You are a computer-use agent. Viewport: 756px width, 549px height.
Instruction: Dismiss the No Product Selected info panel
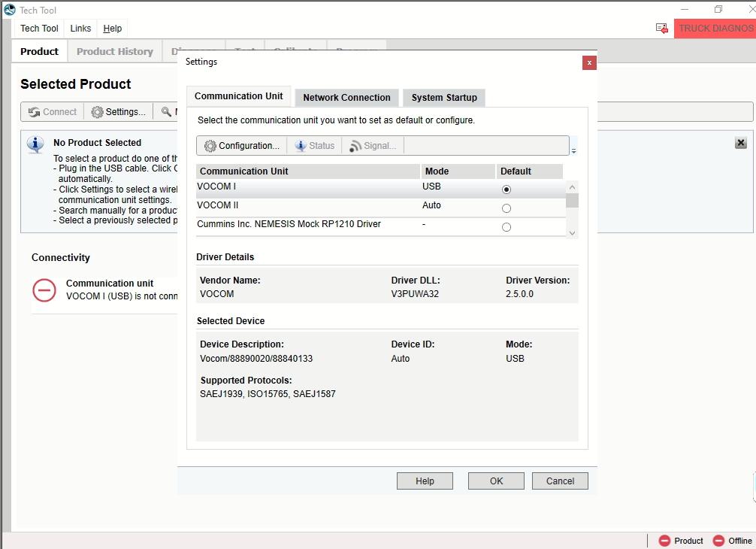(x=740, y=143)
